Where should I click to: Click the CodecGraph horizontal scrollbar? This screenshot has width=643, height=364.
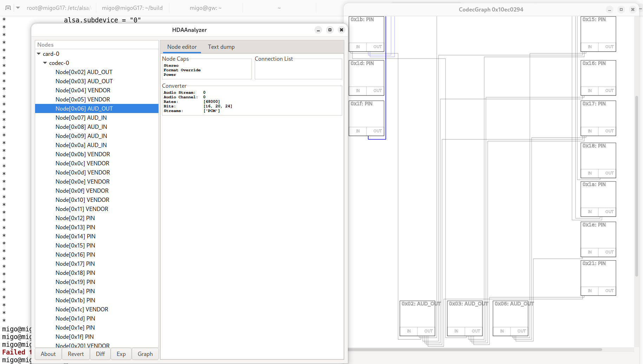click(474, 350)
